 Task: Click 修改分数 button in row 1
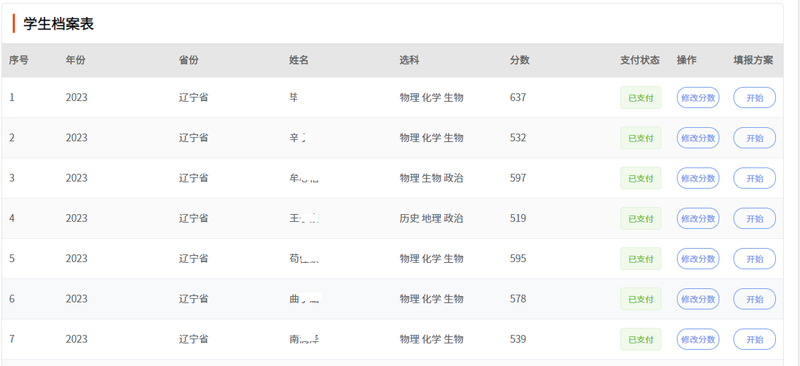pos(698,97)
